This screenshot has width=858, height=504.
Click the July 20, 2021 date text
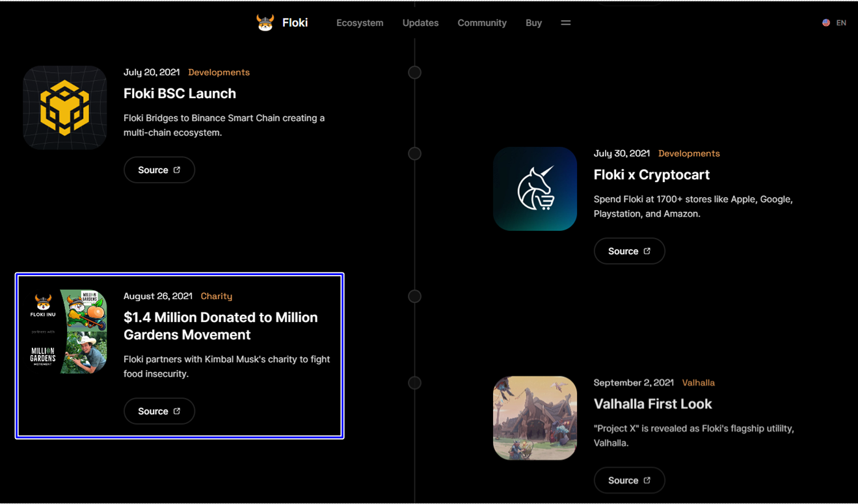click(x=152, y=72)
